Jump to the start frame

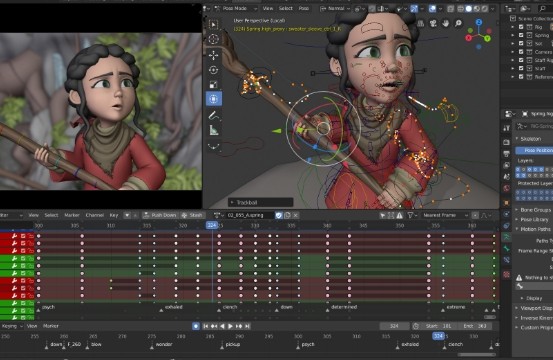click(205, 326)
